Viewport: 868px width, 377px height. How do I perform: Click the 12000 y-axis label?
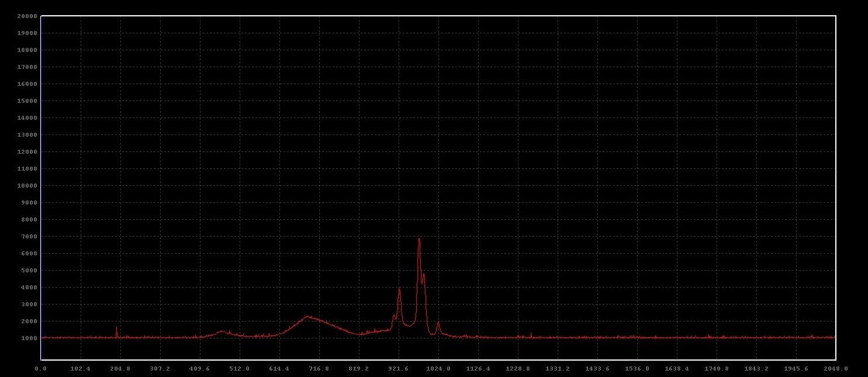click(x=27, y=152)
